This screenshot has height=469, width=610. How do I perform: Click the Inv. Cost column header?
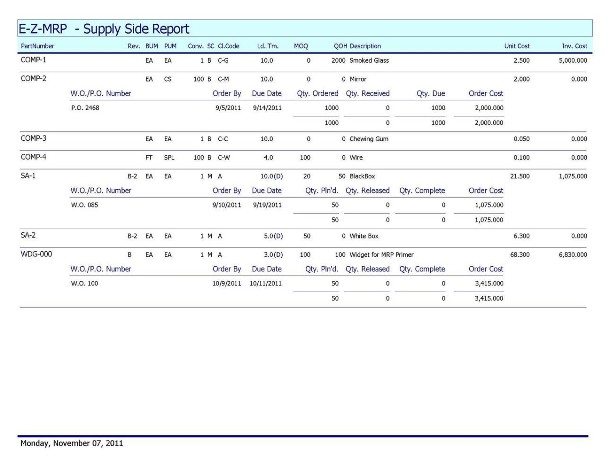(x=573, y=46)
